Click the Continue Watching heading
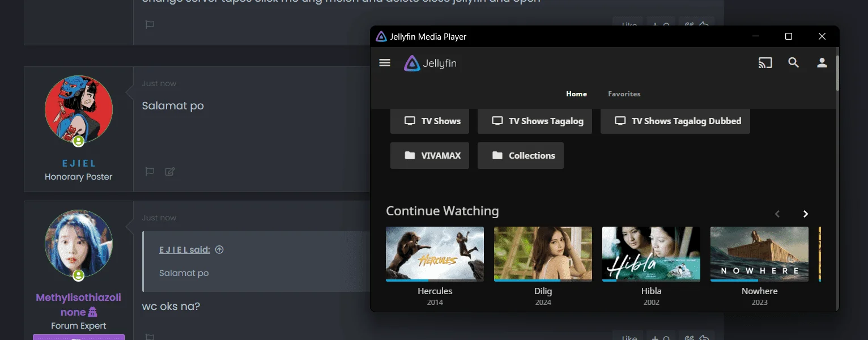Viewport: 868px width, 340px height. tap(442, 211)
